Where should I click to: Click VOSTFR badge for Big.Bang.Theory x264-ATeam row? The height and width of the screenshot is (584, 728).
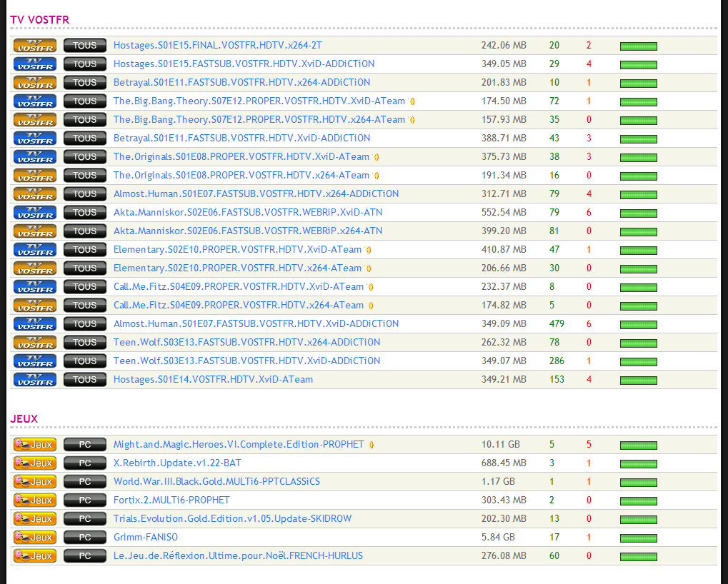(x=35, y=120)
